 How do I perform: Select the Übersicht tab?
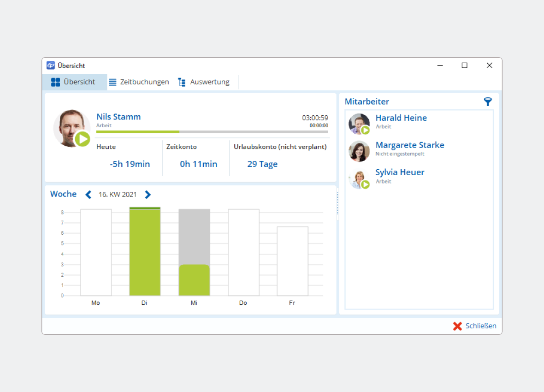[x=74, y=82]
